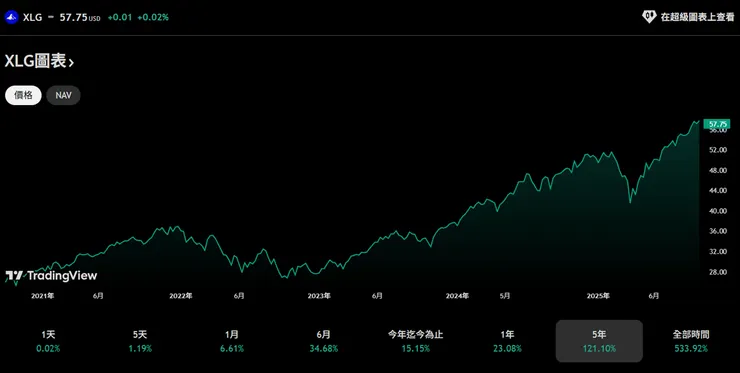The height and width of the screenshot is (373, 740).
Task: Select the 全部時間 time range
Action: tap(691, 341)
